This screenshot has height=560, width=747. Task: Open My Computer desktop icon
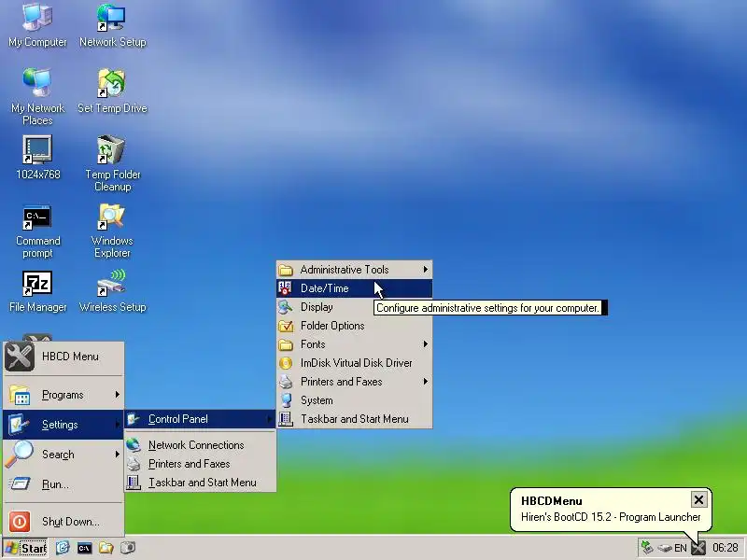[37, 25]
